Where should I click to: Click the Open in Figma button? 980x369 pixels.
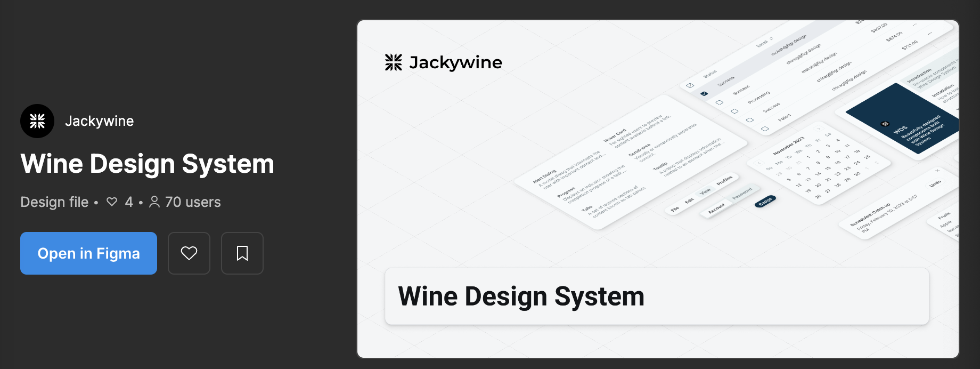[x=88, y=253]
